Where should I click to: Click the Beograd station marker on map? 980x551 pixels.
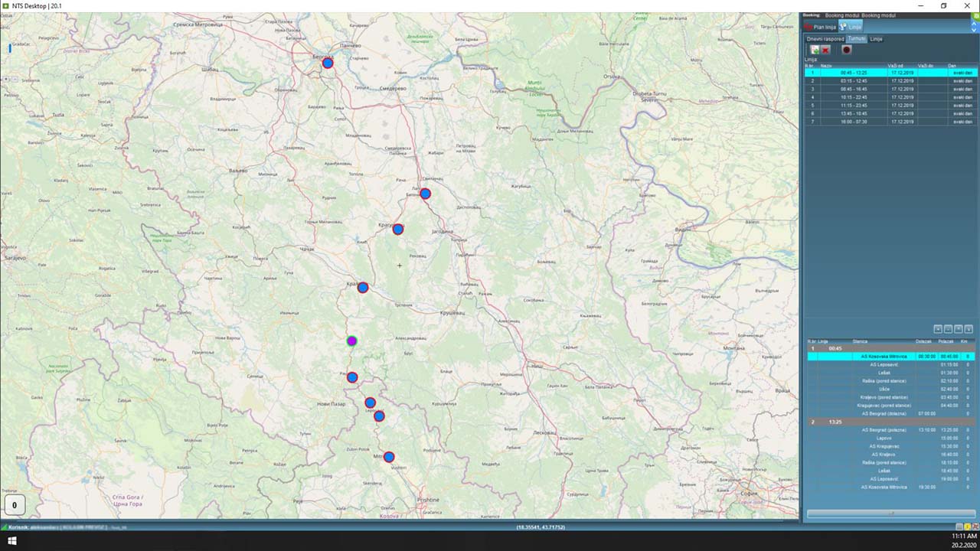328,63
